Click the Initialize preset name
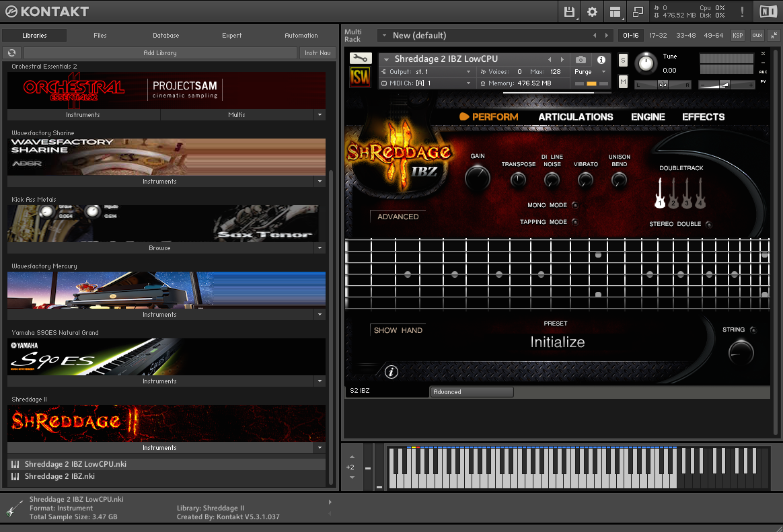This screenshot has width=783, height=532. click(x=557, y=342)
